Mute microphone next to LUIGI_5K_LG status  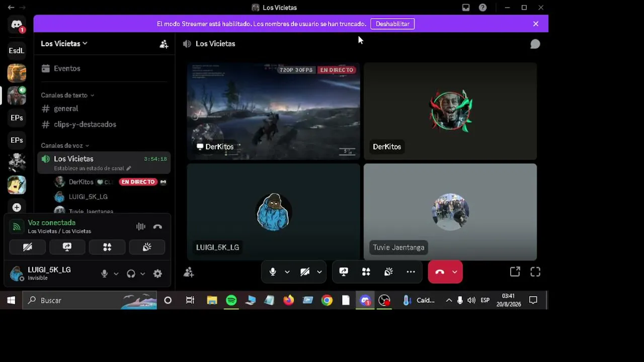(104, 274)
